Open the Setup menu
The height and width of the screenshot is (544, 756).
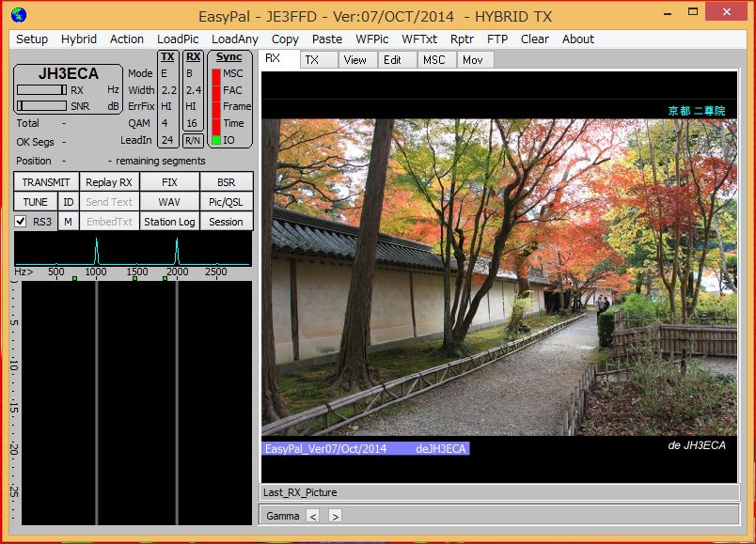[x=32, y=39]
